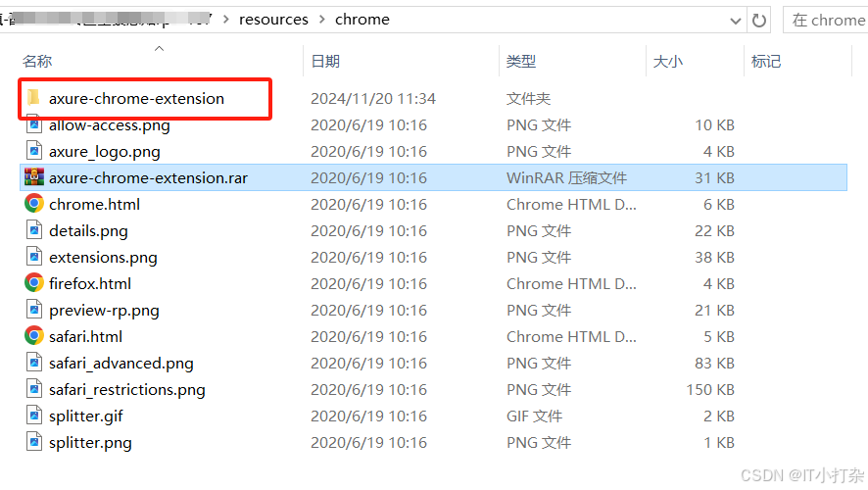The image size is (868, 490).
Task: Select the chrome.html Chrome icon
Action: pos(34,204)
